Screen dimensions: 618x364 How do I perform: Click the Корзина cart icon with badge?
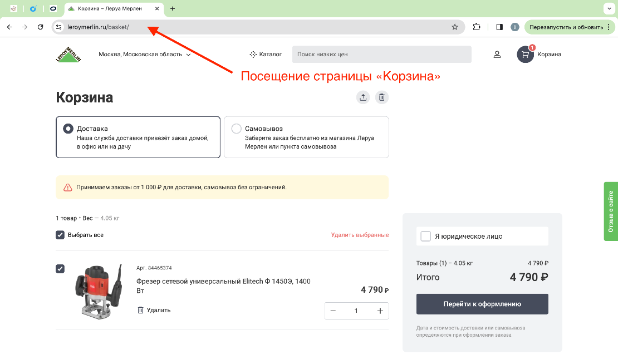(x=525, y=54)
